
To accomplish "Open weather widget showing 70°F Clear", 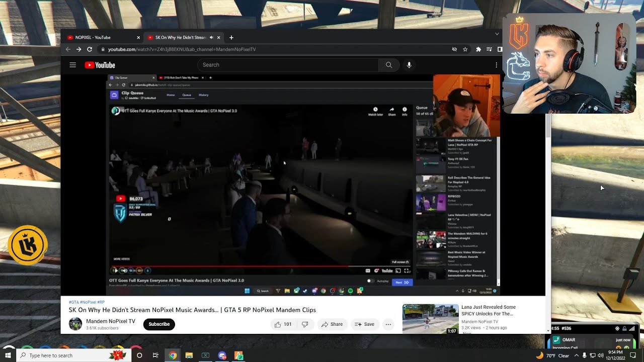I will pyautogui.click(x=552, y=355).
